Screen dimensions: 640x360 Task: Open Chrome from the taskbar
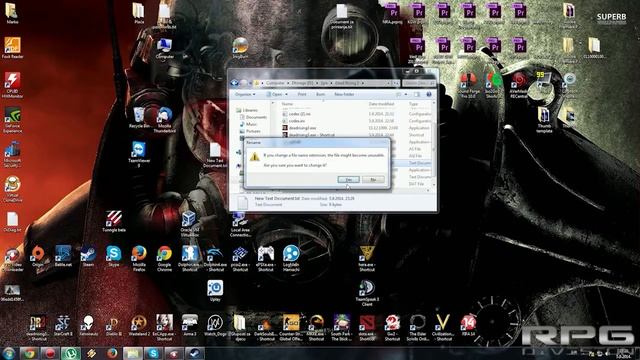29,353
